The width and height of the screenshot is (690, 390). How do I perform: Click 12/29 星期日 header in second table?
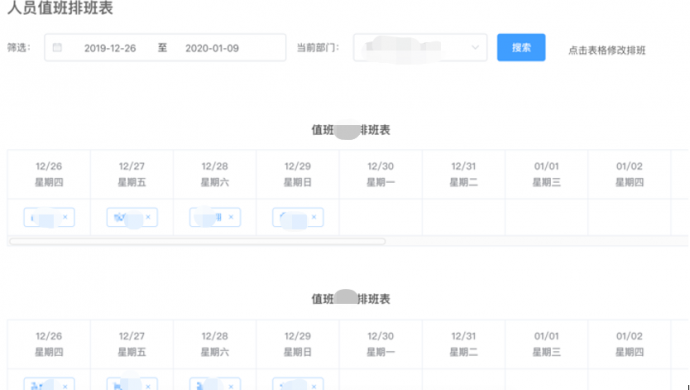pos(297,344)
